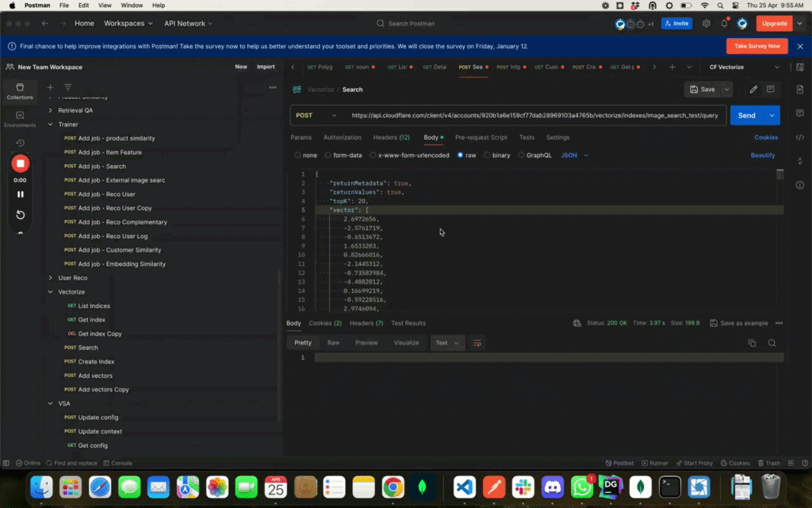Image resolution: width=812 pixels, height=508 pixels.
Task: Switch to the Visualize response tab
Action: tap(406, 342)
